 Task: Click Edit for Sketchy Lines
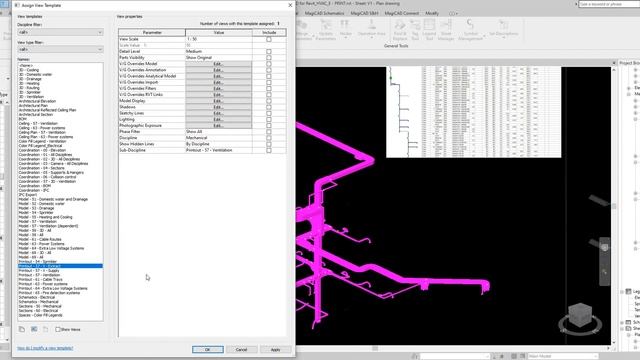point(218,113)
